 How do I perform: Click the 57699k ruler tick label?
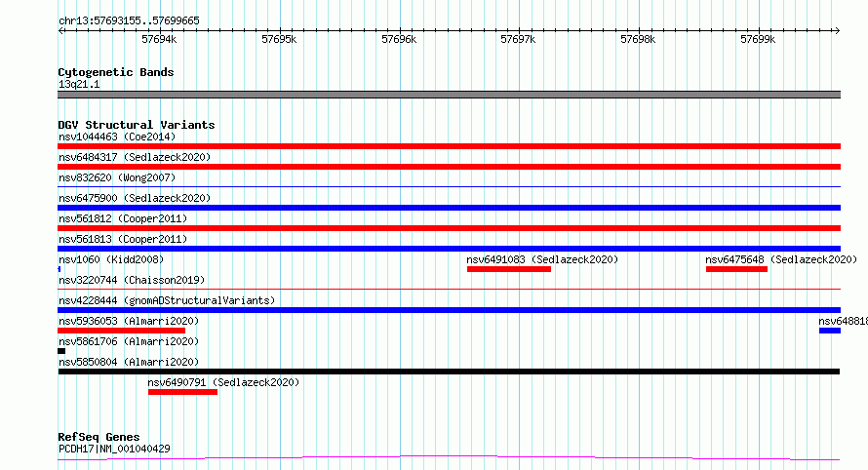758,39
